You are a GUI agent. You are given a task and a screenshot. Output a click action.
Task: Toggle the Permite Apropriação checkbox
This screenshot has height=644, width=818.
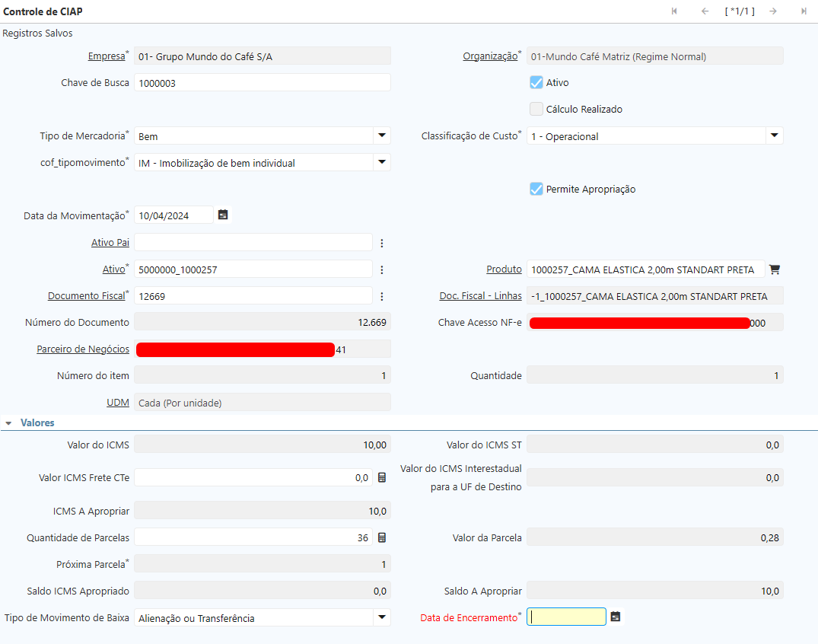[536, 189]
